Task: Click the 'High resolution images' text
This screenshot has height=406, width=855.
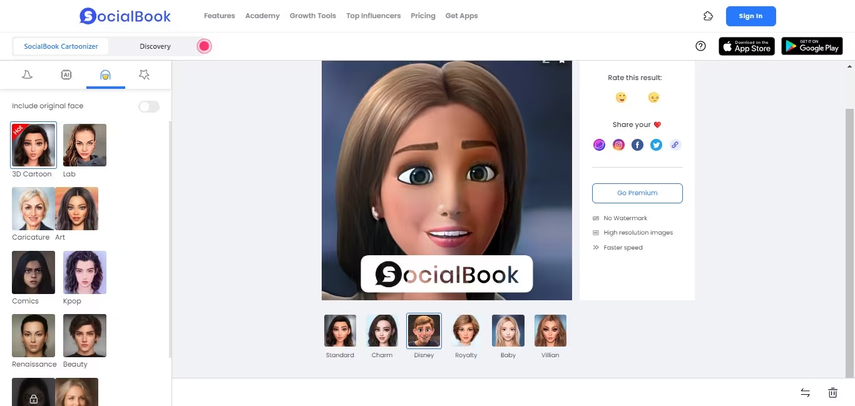Action: pyautogui.click(x=638, y=233)
